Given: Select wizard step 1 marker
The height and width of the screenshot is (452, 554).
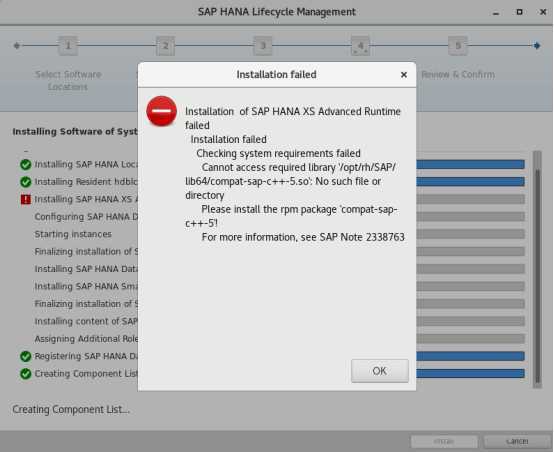Looking at the screenshot, I should [68, 46].
